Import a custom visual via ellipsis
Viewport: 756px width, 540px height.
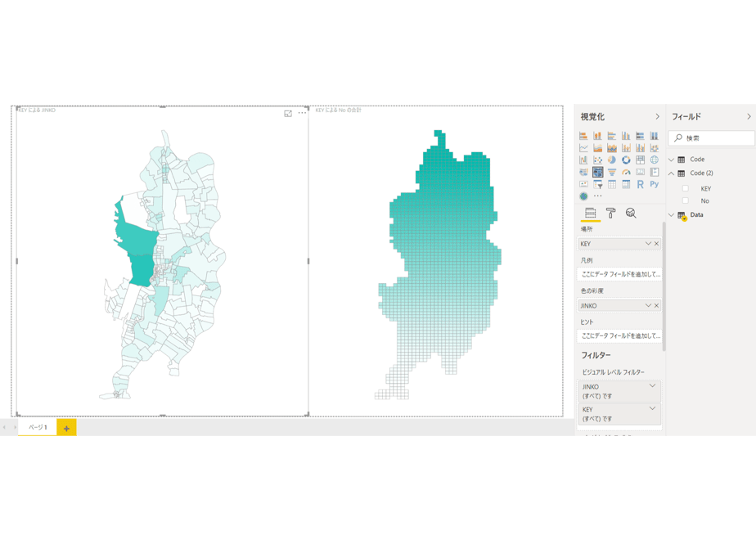597,196
